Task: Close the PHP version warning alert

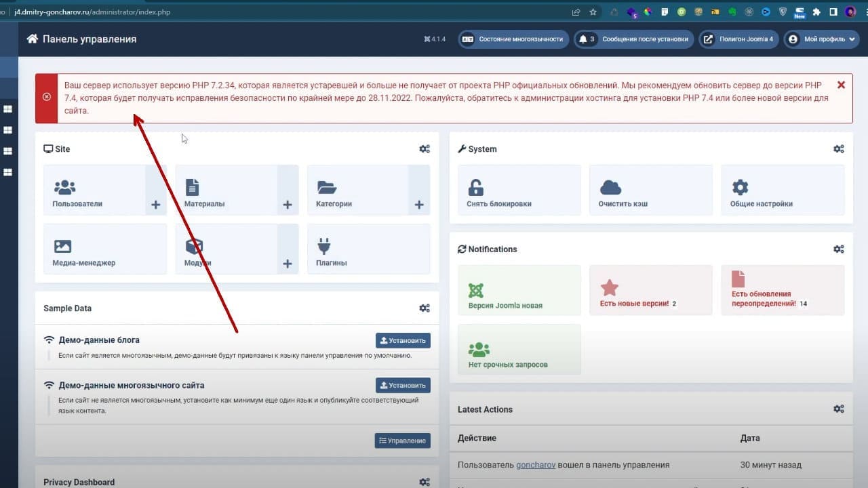Action: pyautogui.click(x=841, y=85)
